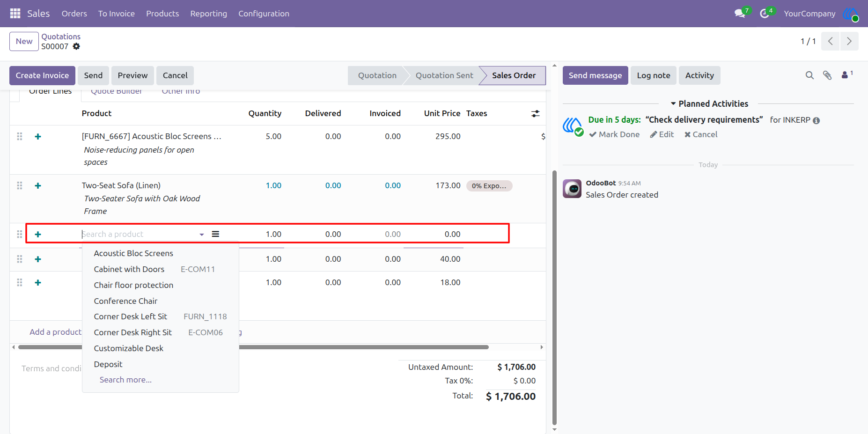The image size is (868, 434).
Task: Open the Configuration menu
Action: 264,14
